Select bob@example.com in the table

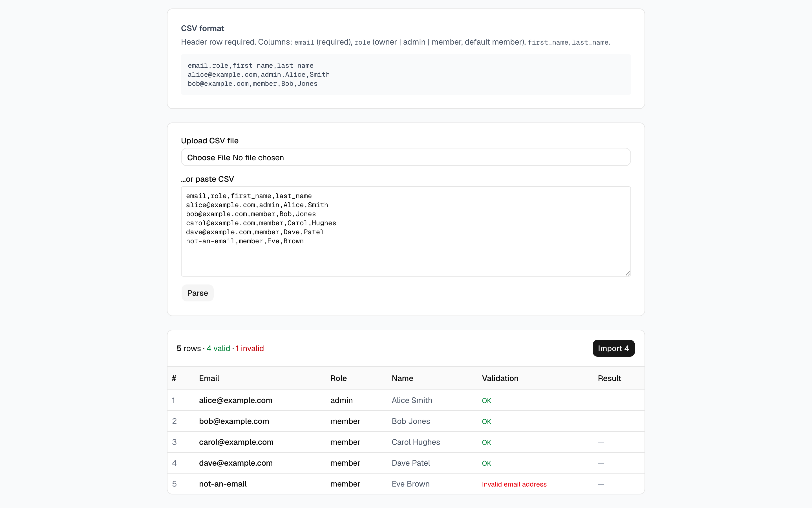pyautogui.click(x=234, y=421)
